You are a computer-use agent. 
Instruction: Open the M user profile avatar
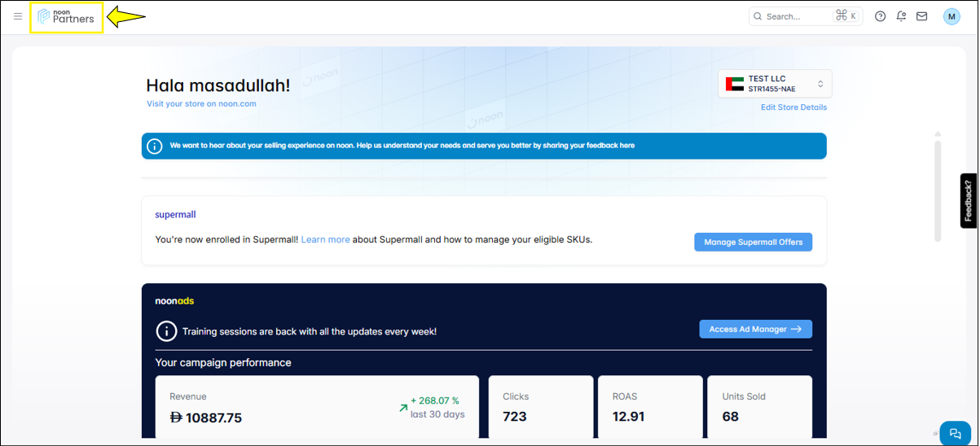(x=952, y=16)
